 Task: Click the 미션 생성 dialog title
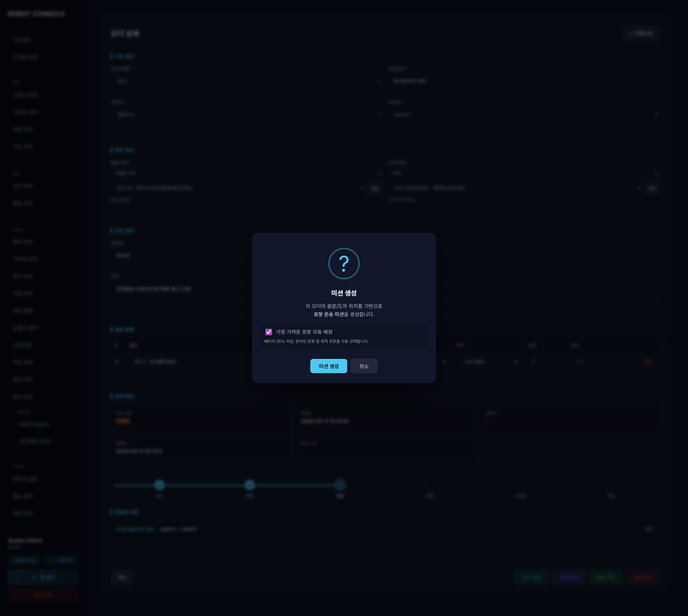344,293
